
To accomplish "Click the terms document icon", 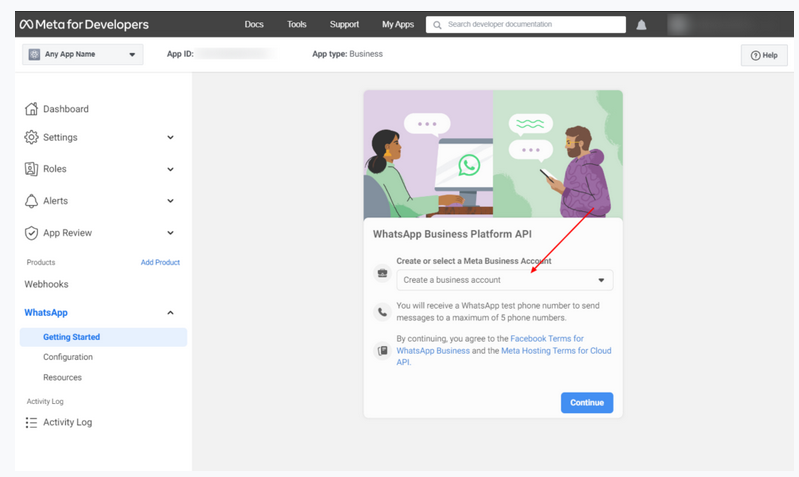I will (382, 351).
